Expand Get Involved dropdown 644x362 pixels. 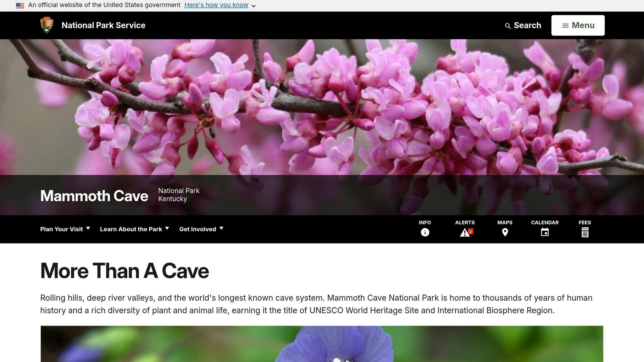(201, 229)
